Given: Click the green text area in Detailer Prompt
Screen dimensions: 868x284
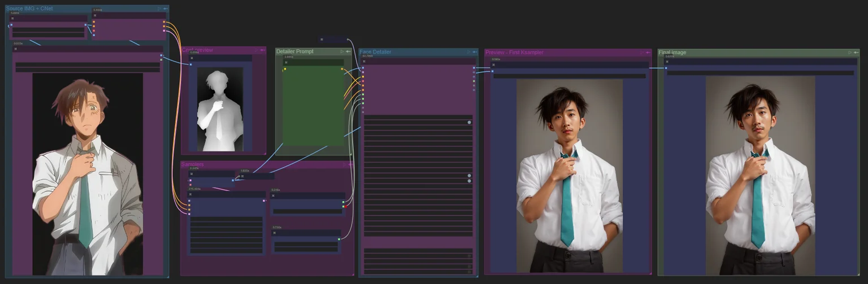Looking at the screenshot, I should pyautogui.click(x=314, y=107).
